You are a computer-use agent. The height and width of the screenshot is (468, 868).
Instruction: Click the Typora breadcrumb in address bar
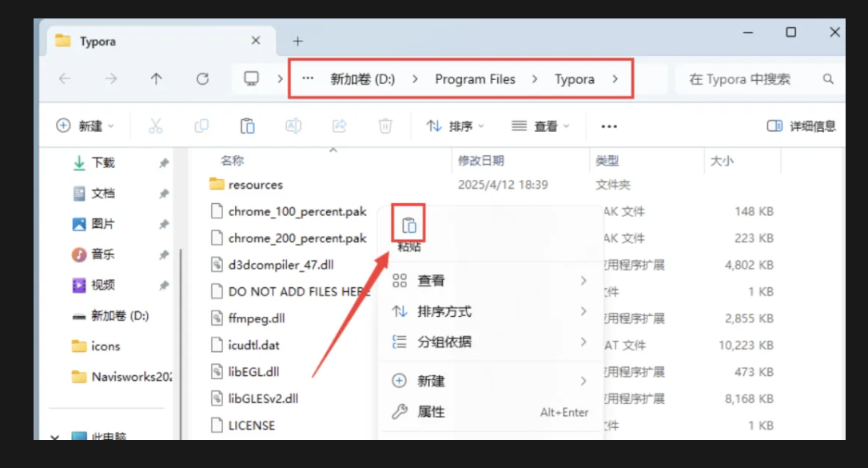575,79
